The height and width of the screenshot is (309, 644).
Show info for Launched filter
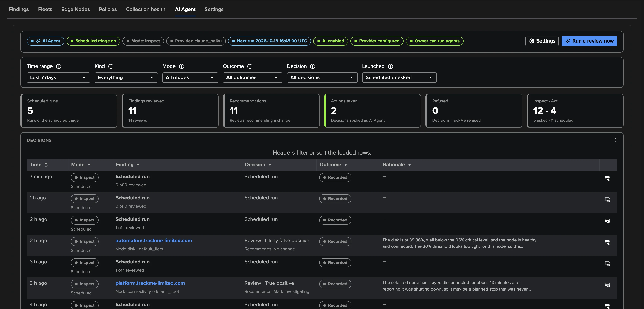point(391,66)
